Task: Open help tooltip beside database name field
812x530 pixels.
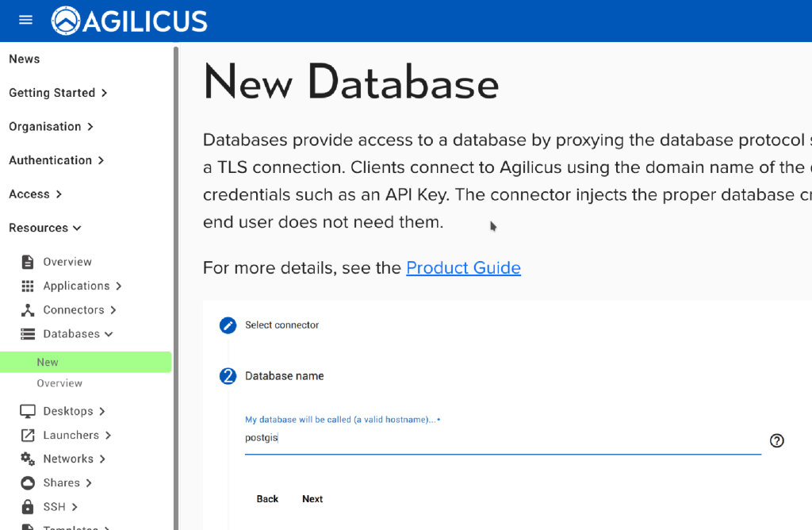Action: pyautogui.click(x=776, y=440)
